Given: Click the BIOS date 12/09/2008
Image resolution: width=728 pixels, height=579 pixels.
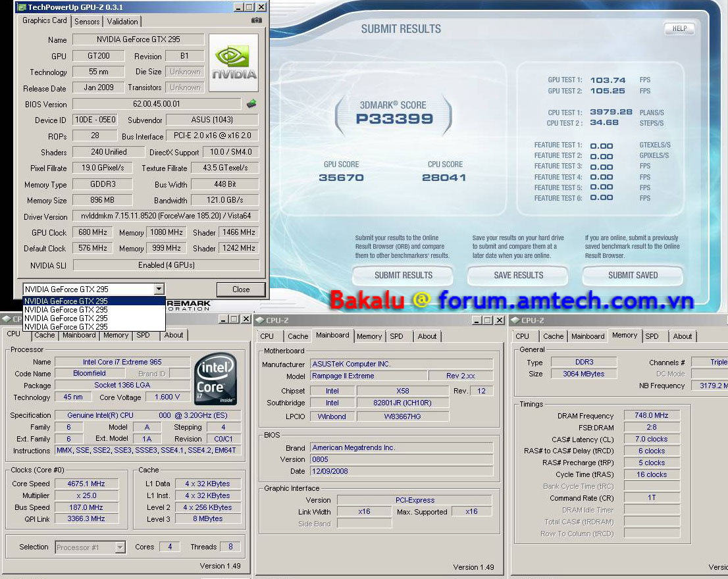Looking at the screenshot, I should (x=401, y=471).
